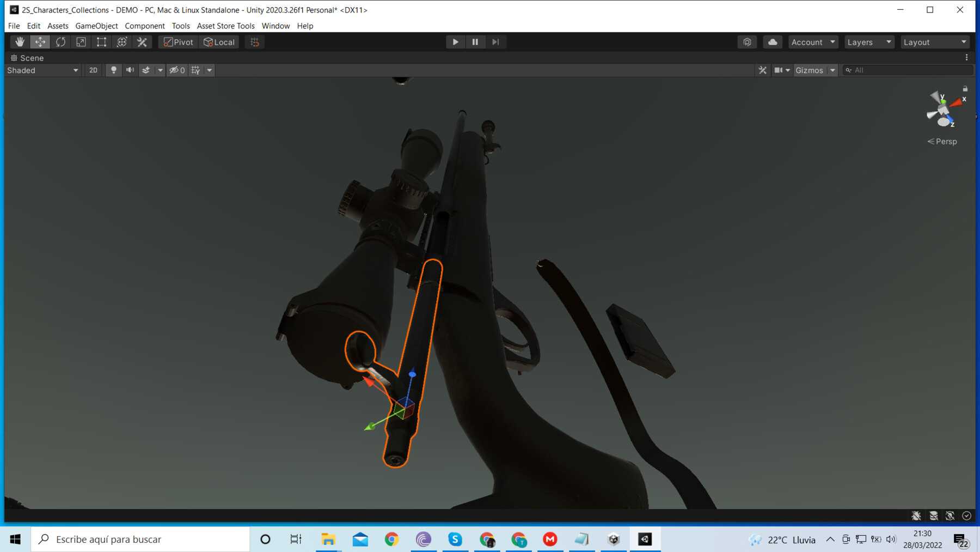Open Shaded draw mode dropdown
Viewport: 980px width, 552px height.
(42, 70)
